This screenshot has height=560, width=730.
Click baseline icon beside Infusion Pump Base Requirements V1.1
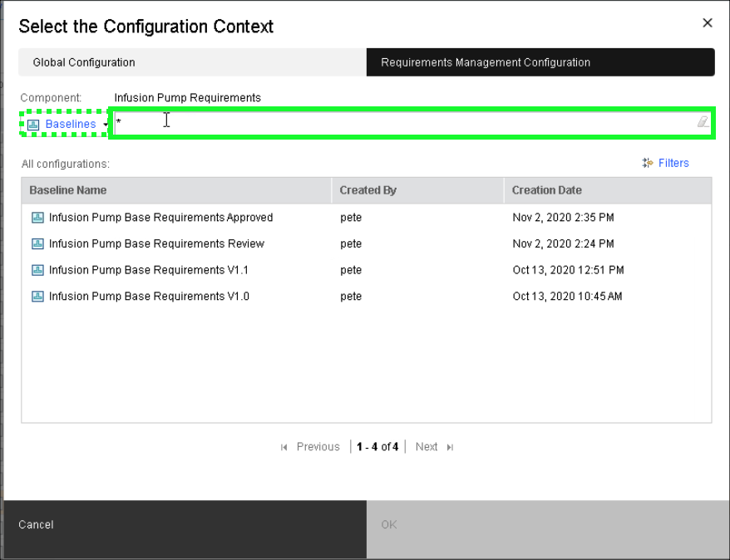click(37, 271)
